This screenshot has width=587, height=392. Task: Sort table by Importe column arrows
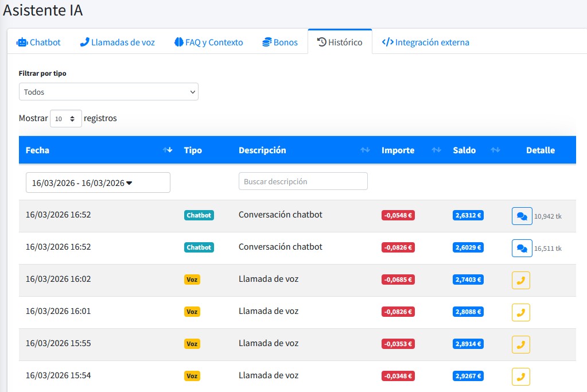point(436,150)
